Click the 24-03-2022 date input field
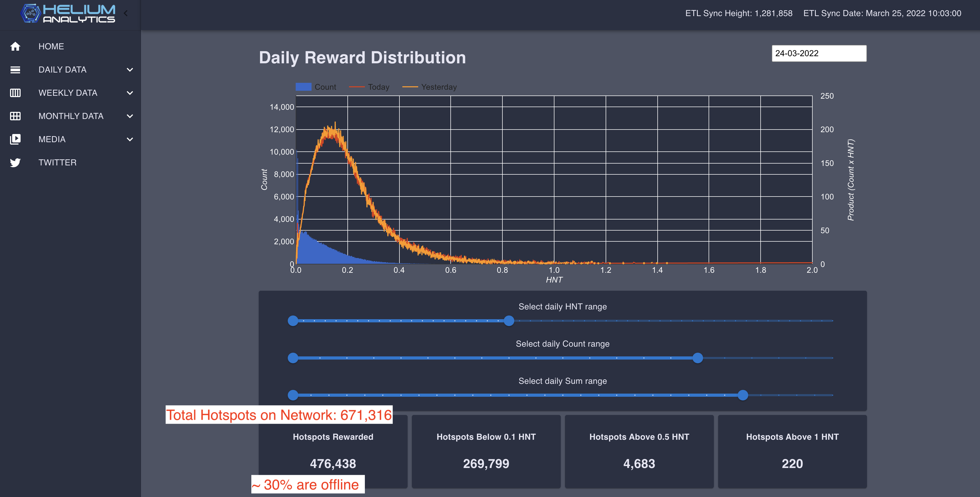This screenshot has width=980, height=497. (x=819, y=53)
